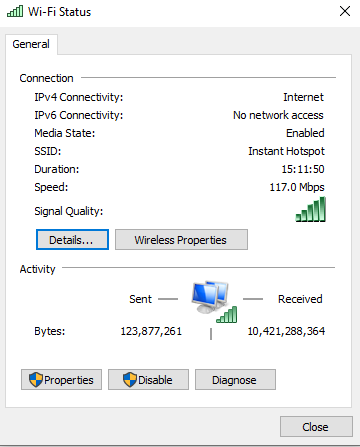Viewport: 360px width, 447px height.
Task: Run Diagnose on the connection
Action: (x=235, y=379)
